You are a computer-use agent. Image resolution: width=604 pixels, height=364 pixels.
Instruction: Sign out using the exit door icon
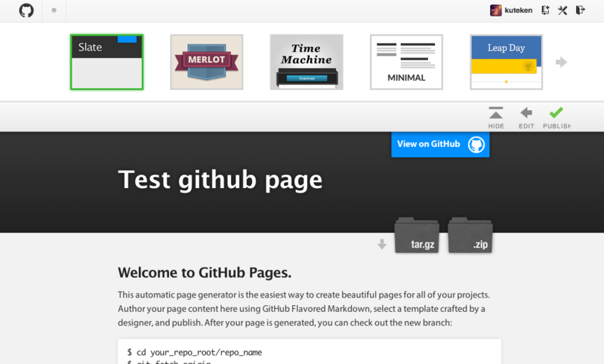click(x=580, y=10)
